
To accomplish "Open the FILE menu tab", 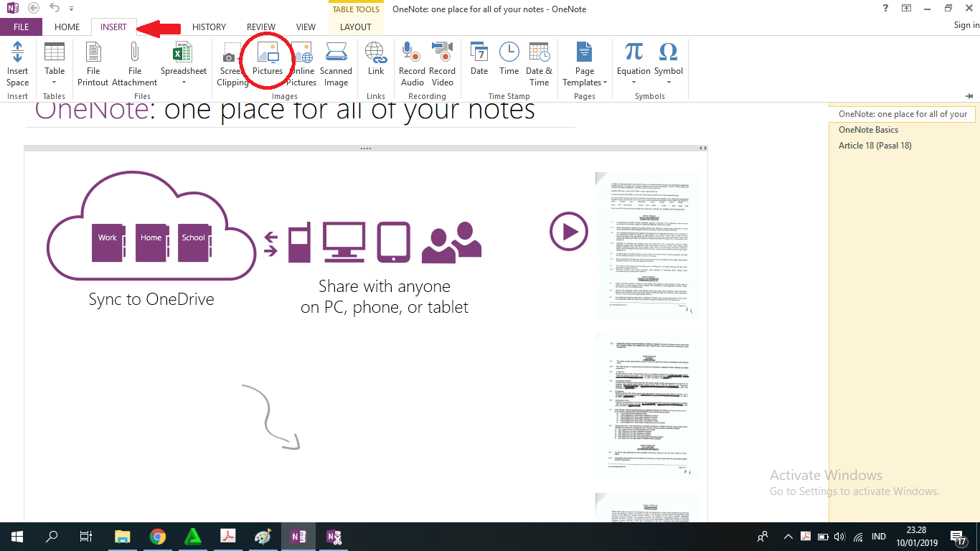I will [22, 27].
